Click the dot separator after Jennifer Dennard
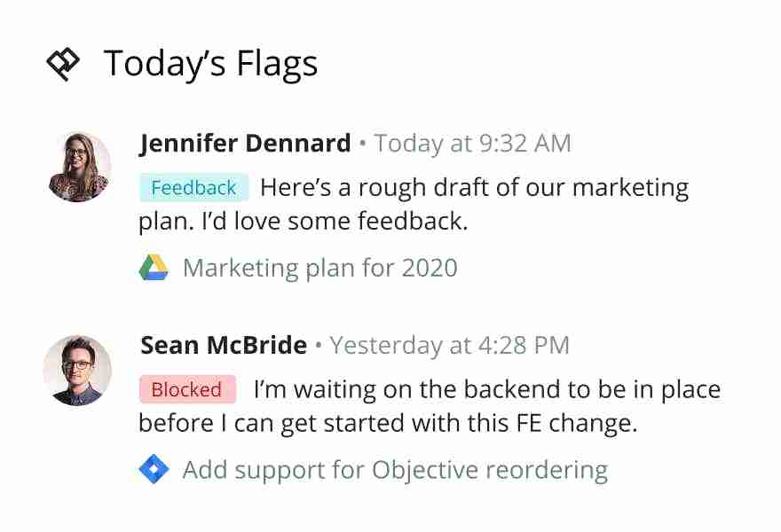781x532 pixels. pyautogui.click(x=363, y=144)
